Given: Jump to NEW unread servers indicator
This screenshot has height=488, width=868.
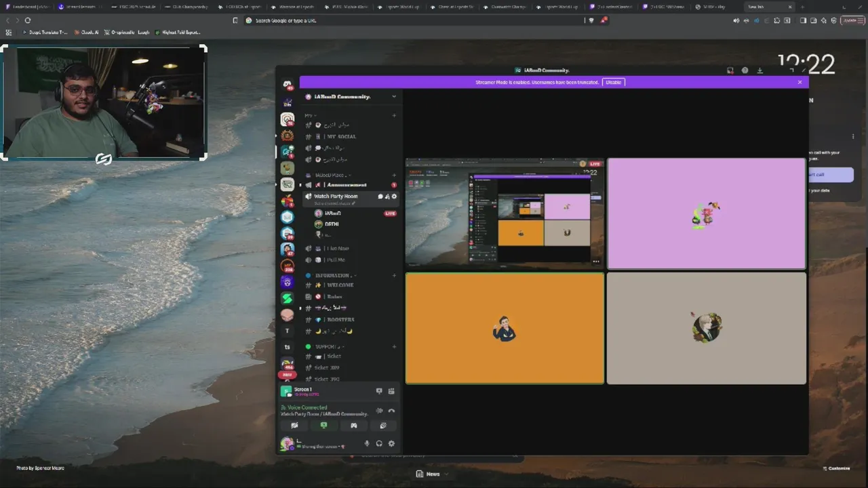Looking at the screenshot, I should [x=288, y=375].
